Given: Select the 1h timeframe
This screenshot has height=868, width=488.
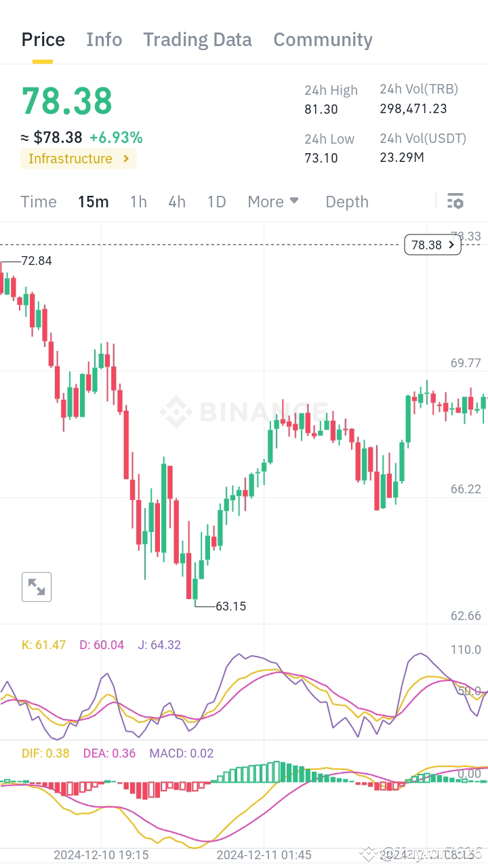Looking at the screenshot, I should (x=138, y=201).
